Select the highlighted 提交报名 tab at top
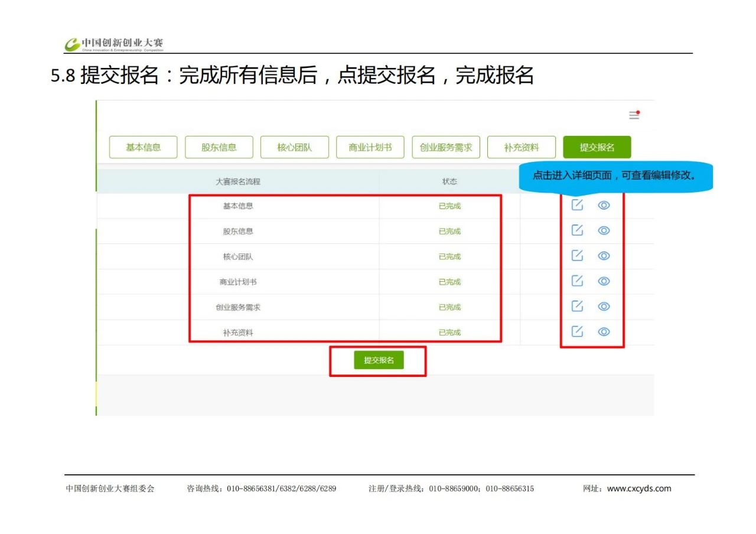Screen dimensions: 756x534 coord(597,147)
